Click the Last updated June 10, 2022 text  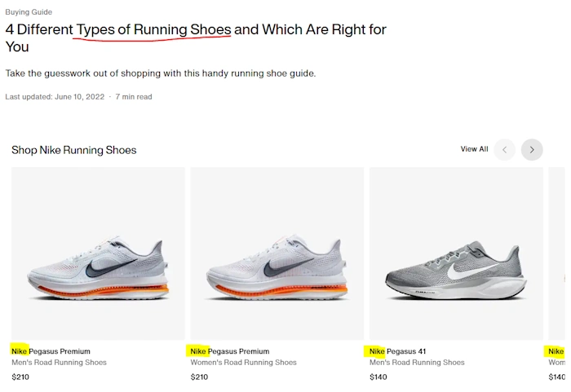click(55, 97)
